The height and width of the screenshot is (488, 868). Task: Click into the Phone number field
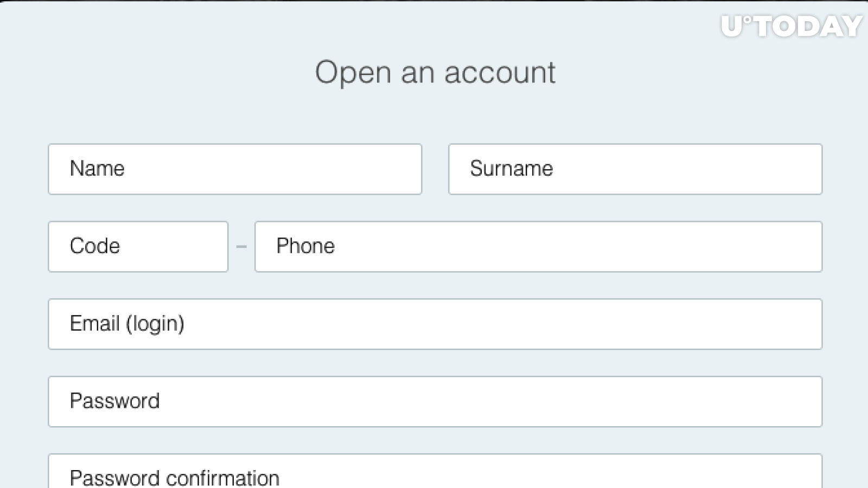tap(539, 247)
